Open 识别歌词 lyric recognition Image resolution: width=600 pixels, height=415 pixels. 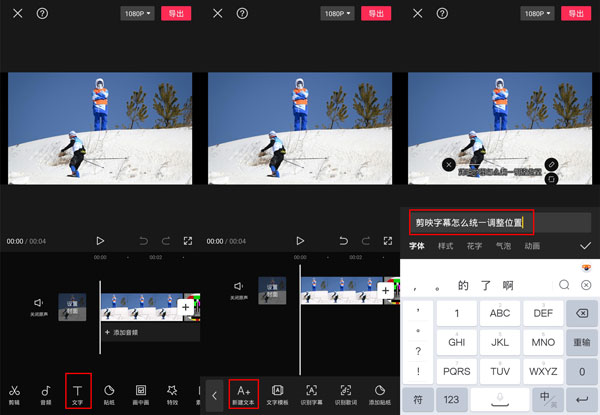tap(345, 394)
